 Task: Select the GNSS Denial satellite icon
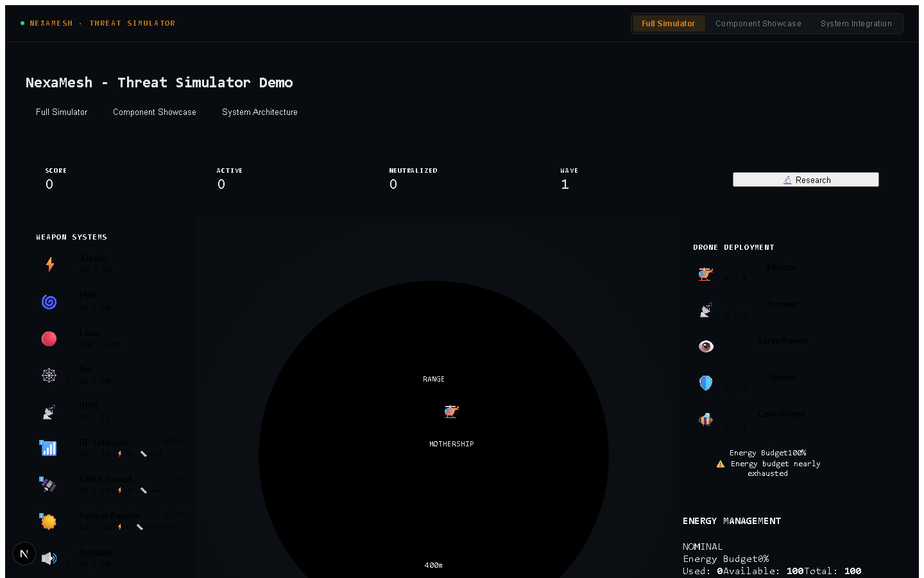(x=48, y=485)
